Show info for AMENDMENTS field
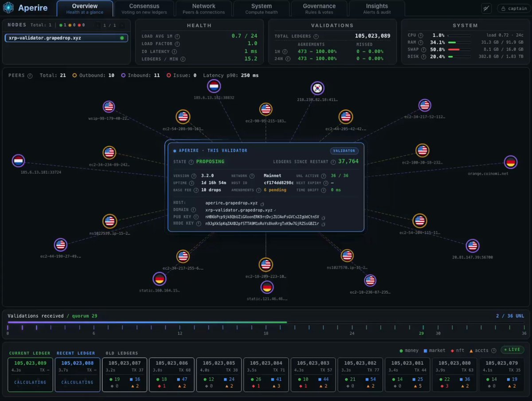Image resolution: width=532 pixels, height=401 pixels. point(258,190)
